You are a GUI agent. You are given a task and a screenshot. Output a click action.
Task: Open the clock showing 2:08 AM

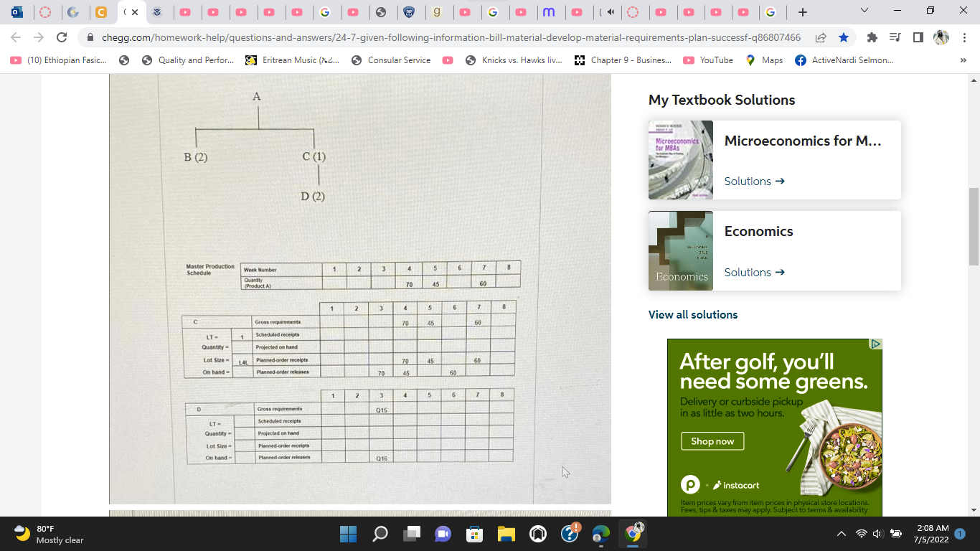[x=931, y=534]
